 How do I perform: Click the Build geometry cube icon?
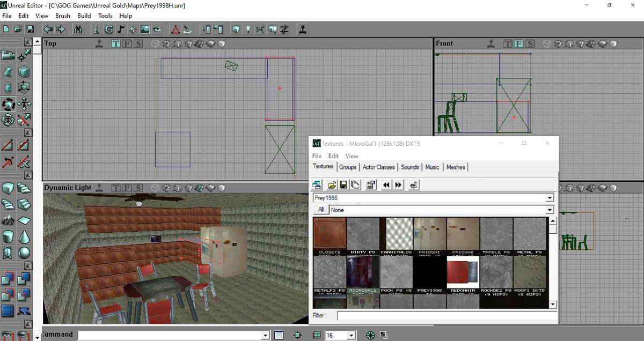point(236,29)
